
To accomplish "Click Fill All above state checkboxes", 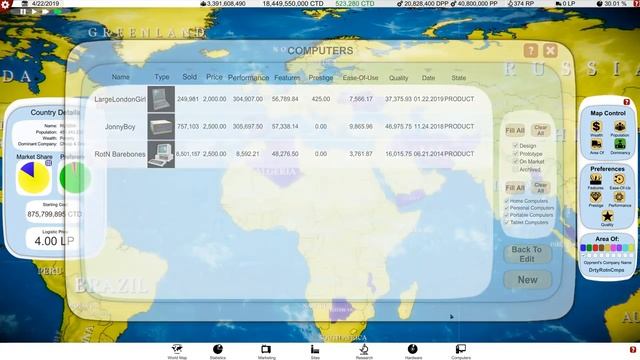I will click(x=515, y=131).
